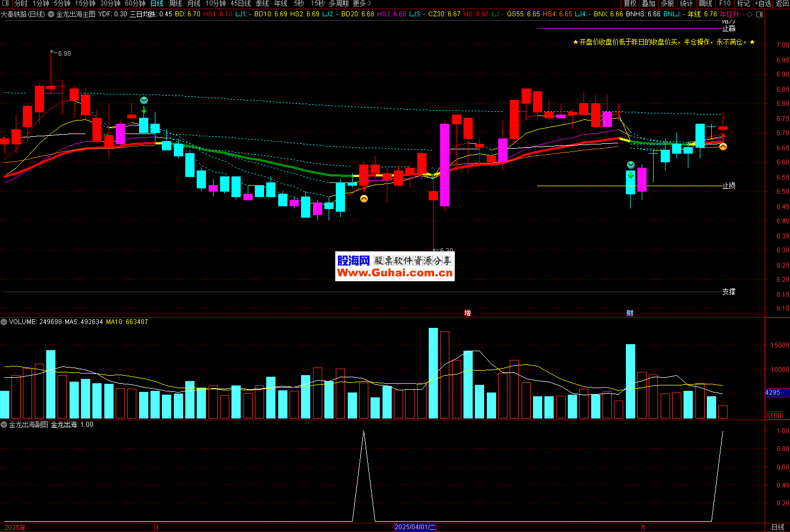Click the 止赢 take-profit line label
The width and height of the screenshot is (790, 532).
(729, 29)
